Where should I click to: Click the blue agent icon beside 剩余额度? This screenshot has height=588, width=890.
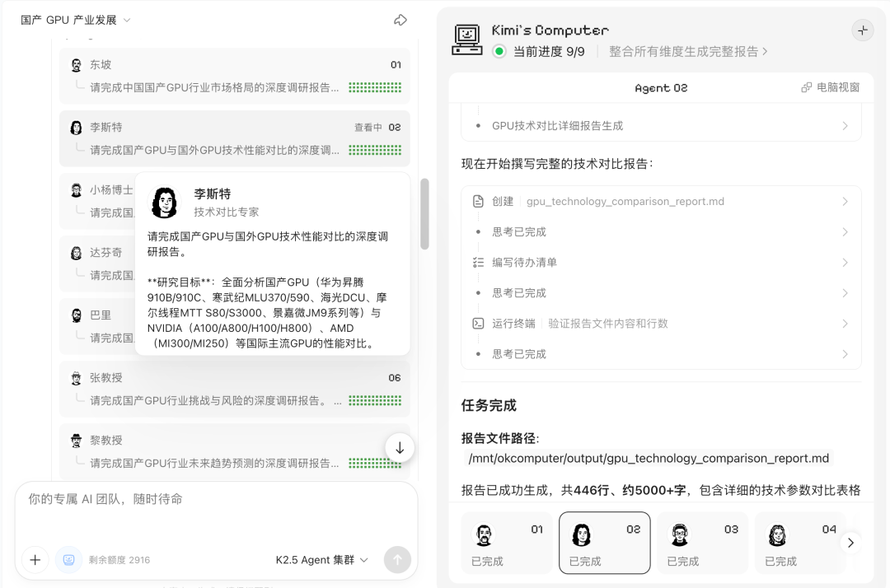[68, 560]
